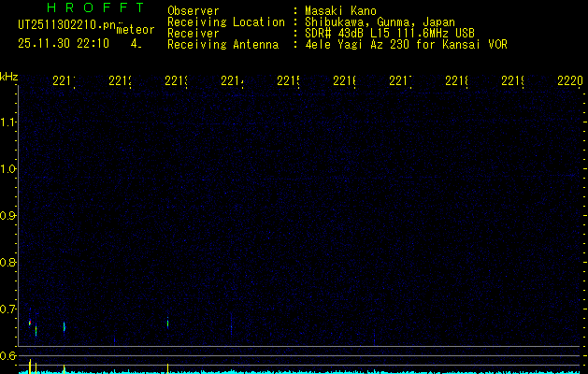Click the kHz axis unit label
This screenshot has width=588, height=374.
[9, 78]
